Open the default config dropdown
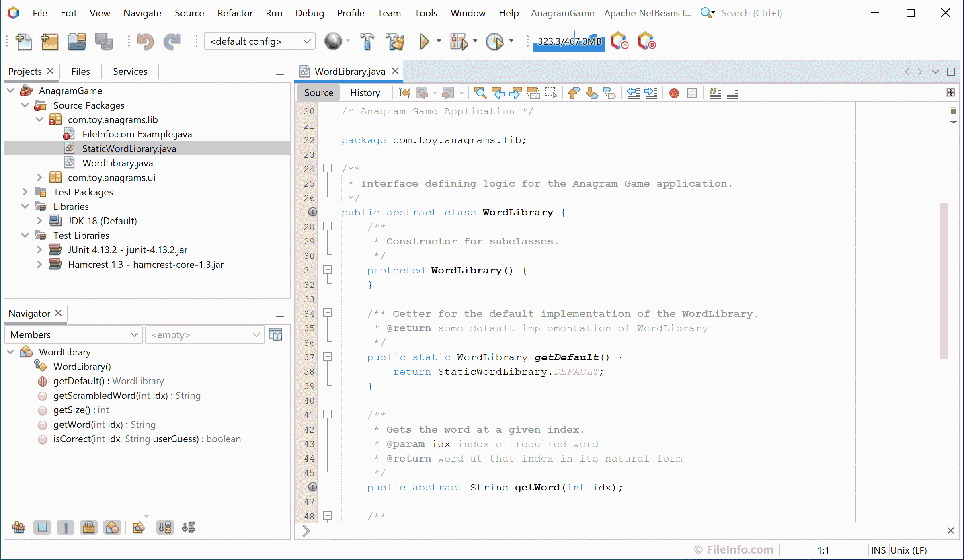This screenshot has width=964, height=560. [307, 41]
